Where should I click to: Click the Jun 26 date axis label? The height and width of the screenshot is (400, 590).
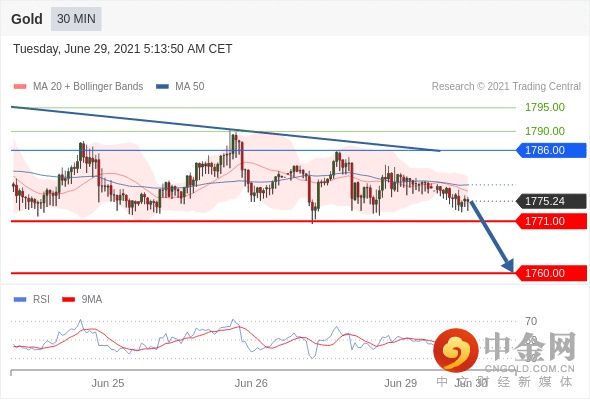(251, 383)
